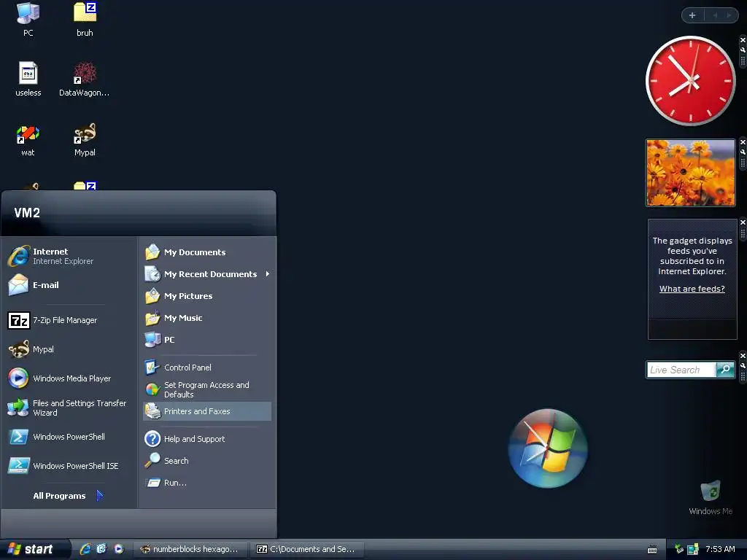Image resolution: width=747 pixels, height=560 pixels.
Task: Open slideshow gadget options wrench
Action: point(743,152)
